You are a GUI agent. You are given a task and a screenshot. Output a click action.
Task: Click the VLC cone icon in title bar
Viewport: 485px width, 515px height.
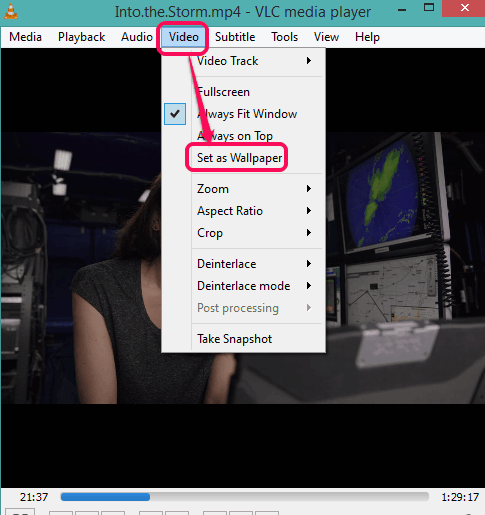[11, 11]
